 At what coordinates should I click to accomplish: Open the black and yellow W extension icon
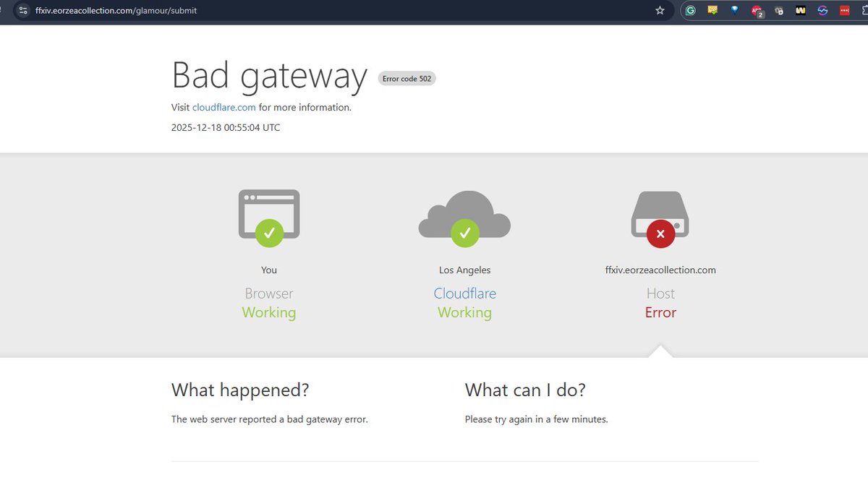pos(801,10)
